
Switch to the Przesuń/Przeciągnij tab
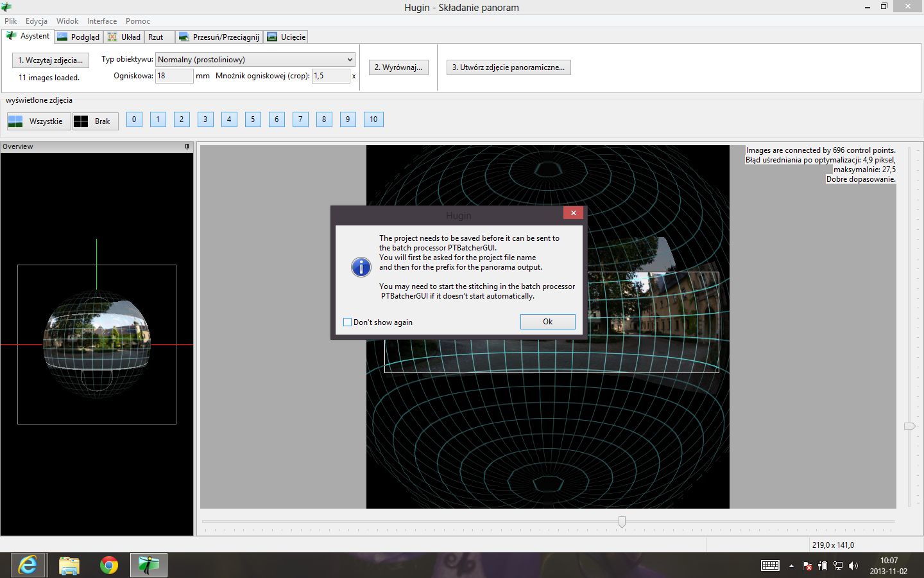[x=219, y=37]
